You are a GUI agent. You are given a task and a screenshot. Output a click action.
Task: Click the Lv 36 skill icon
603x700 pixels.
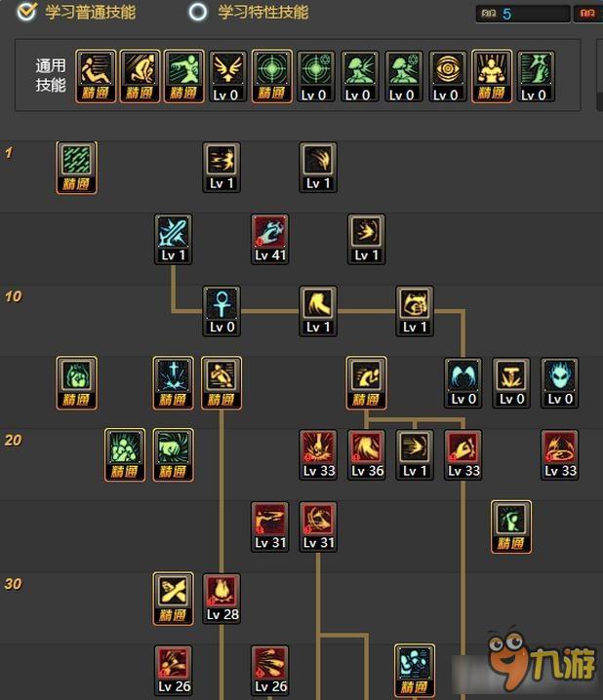(367, 455)
